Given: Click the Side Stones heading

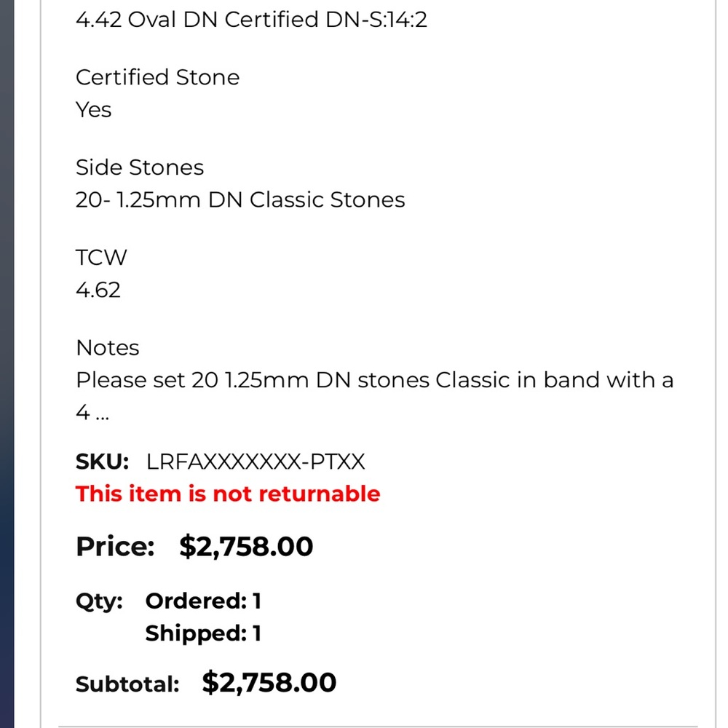Looking at the screenshot, I should coord(139,167).
